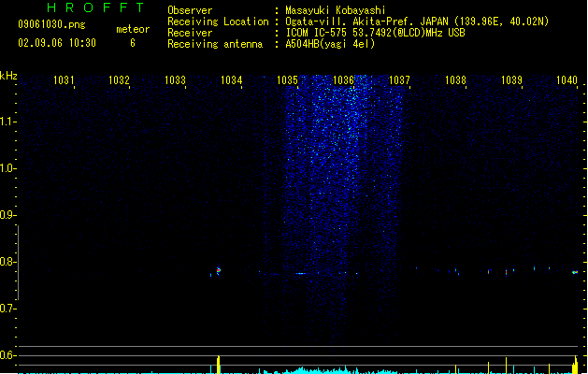The image size is (588, 374).
Task: Click the 1.1 kHz frequency label
Action: click(x=8, y=122)
